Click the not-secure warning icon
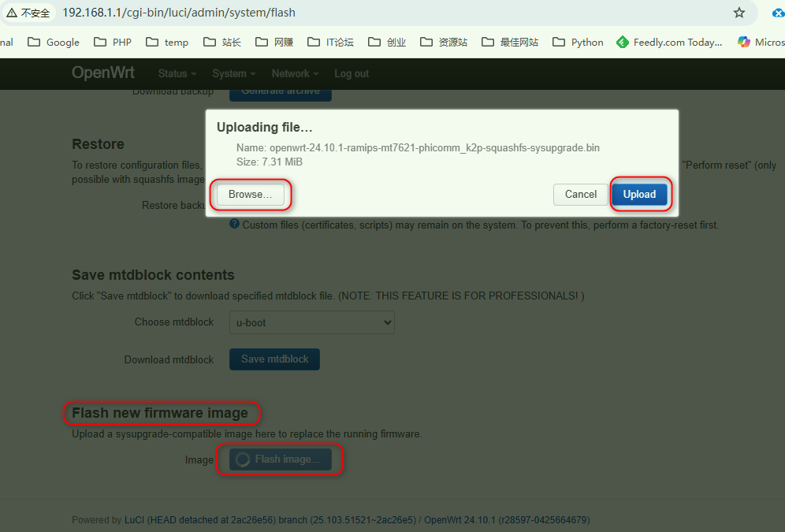 [11, 13]
